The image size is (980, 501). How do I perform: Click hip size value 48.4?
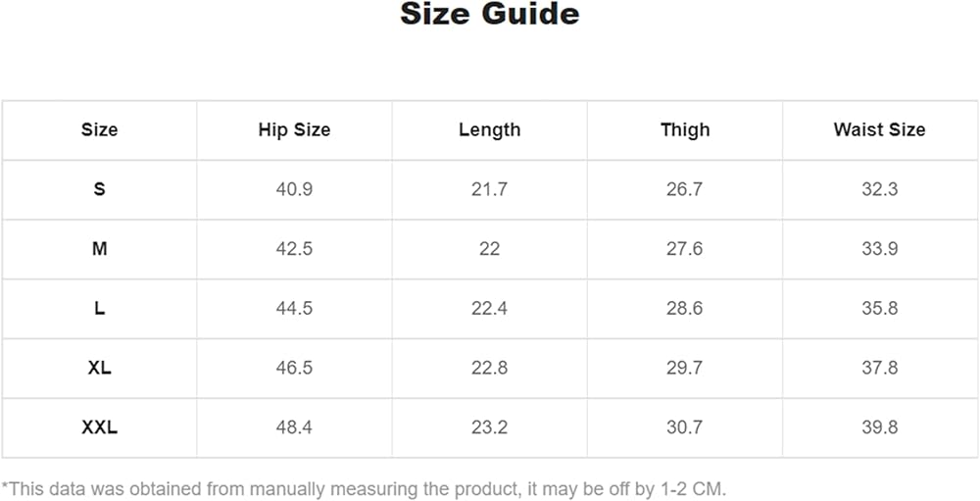[294, 427]
